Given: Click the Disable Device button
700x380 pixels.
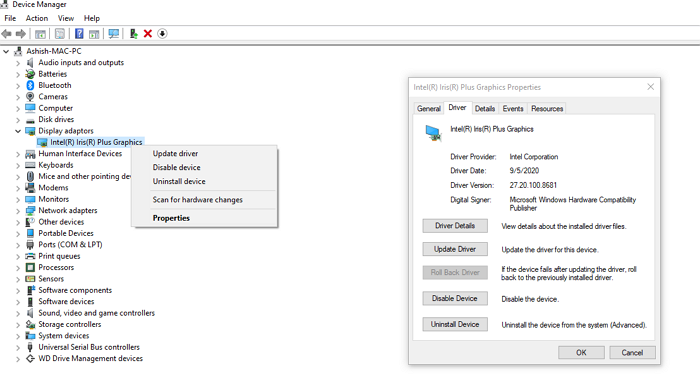Looking at the screenshot, I should pos(455,298).
